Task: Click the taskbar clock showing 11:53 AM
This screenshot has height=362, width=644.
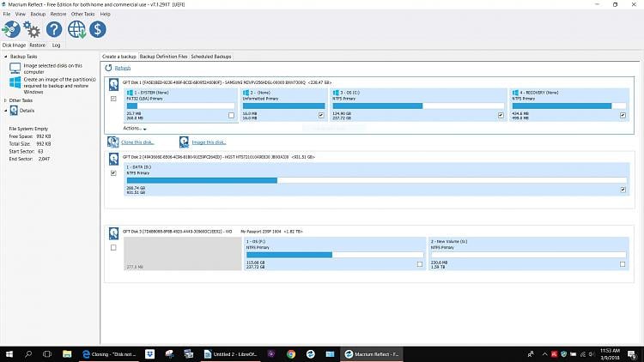Action: pos(610,353)
